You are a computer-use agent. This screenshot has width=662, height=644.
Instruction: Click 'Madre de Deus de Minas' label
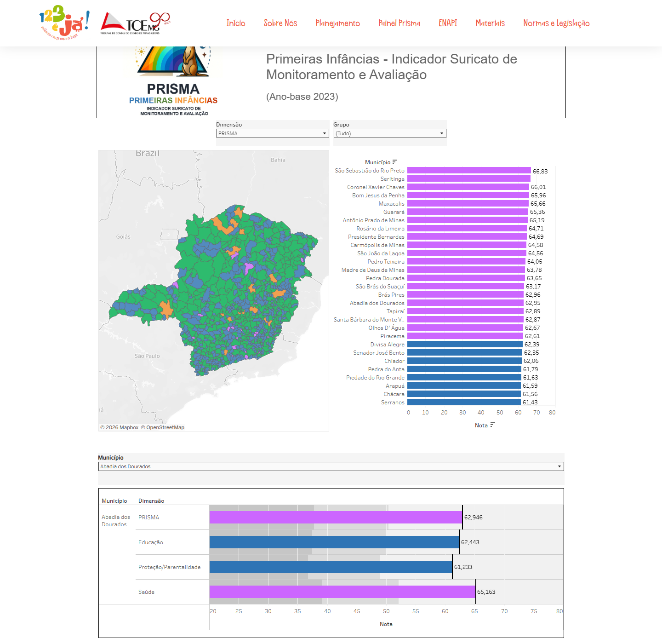click(x=373, y=270)
